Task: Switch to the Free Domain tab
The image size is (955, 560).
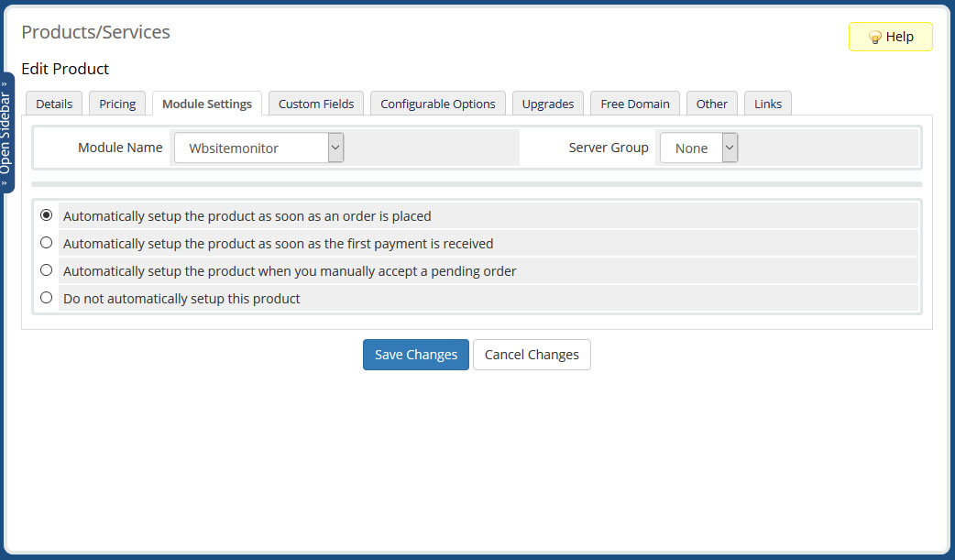Action: [634, 104]
